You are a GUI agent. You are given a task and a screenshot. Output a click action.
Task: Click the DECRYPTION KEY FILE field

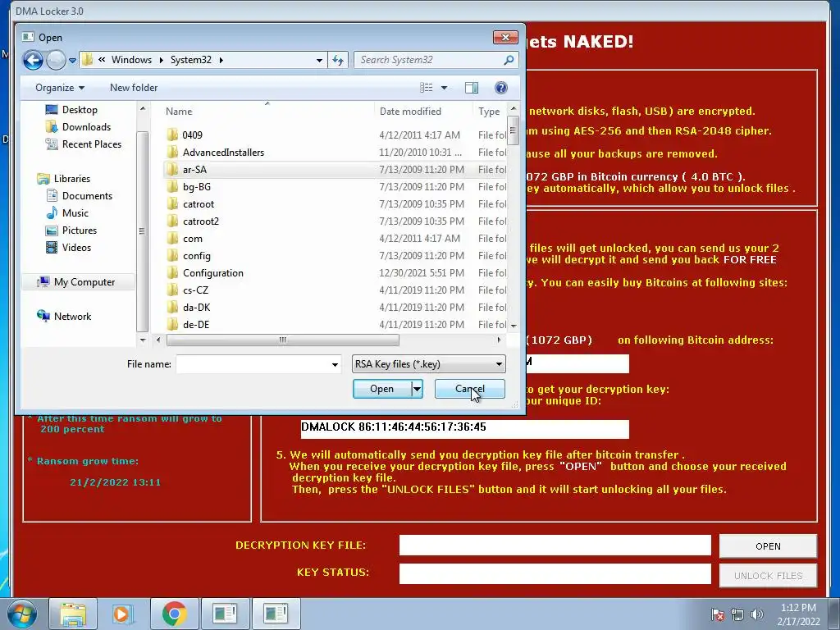pyautogui.click(x=555, y=545)
